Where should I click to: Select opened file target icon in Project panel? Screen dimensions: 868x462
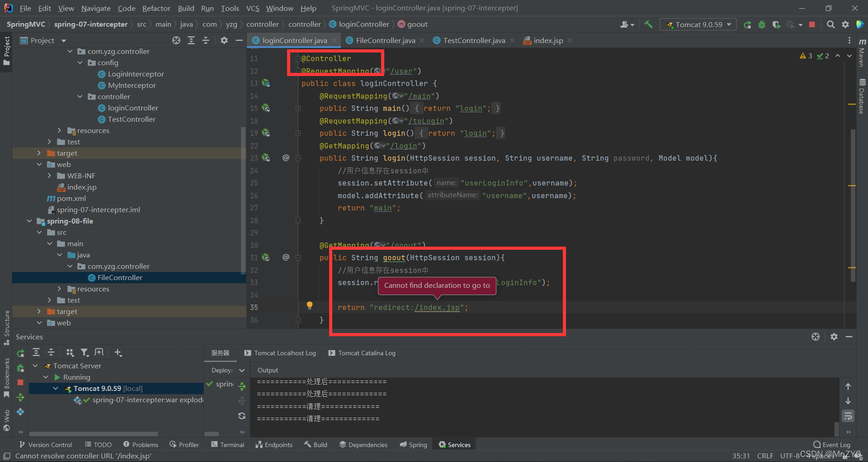(x=176, y=40)
